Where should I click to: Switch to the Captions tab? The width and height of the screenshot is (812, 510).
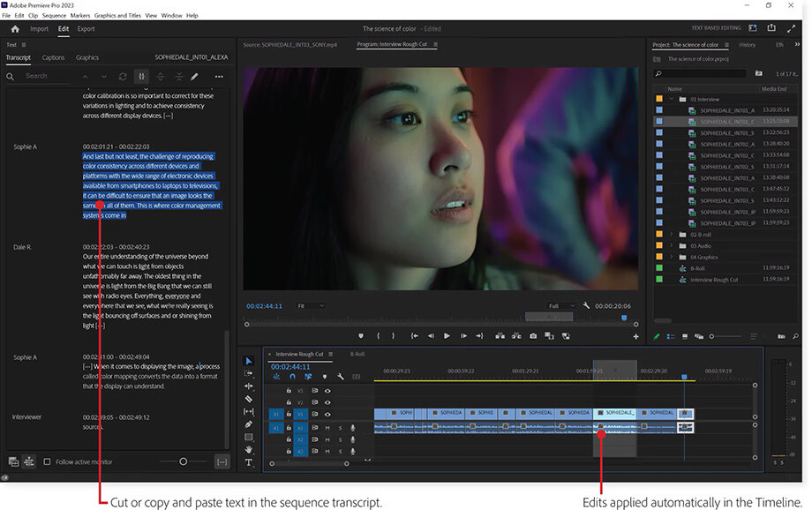[x=53, y=57]
